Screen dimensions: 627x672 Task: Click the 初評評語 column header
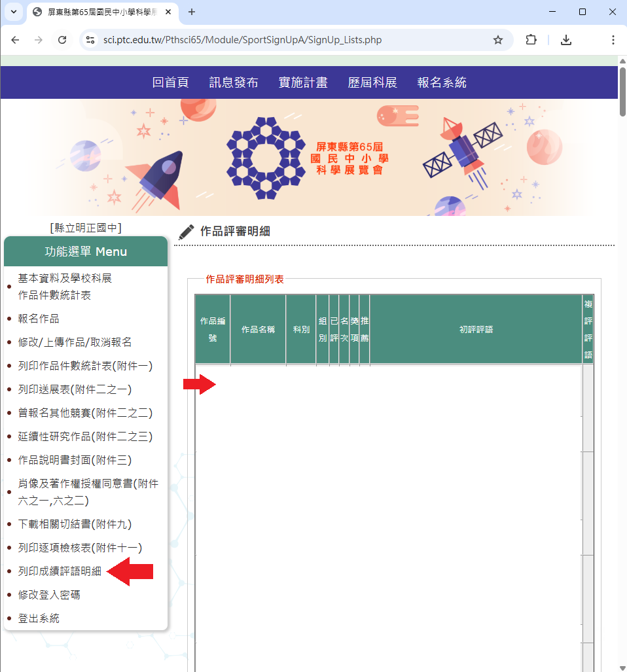[x=476, y=329]
